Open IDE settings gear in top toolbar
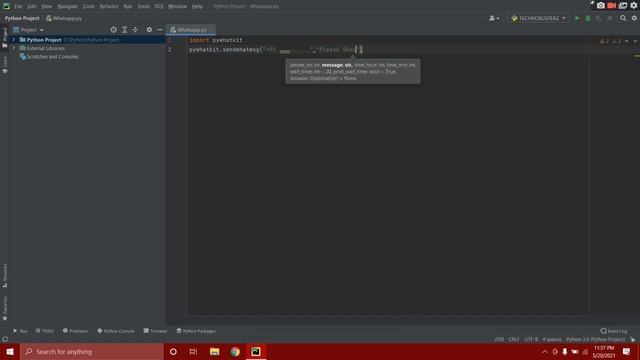This screenshot has height=360, width=640. pyautogui.click(x=634, y=18)
